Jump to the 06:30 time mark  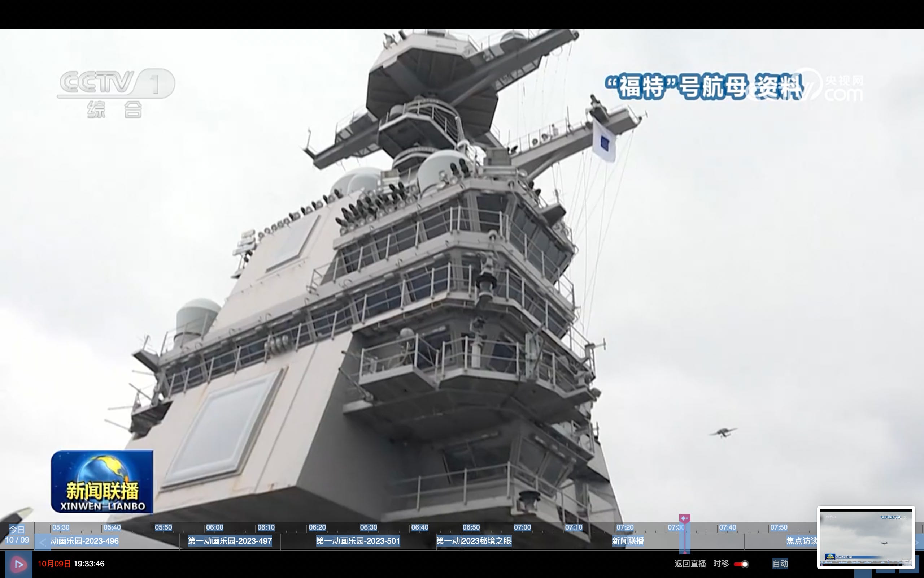point(369,527)
